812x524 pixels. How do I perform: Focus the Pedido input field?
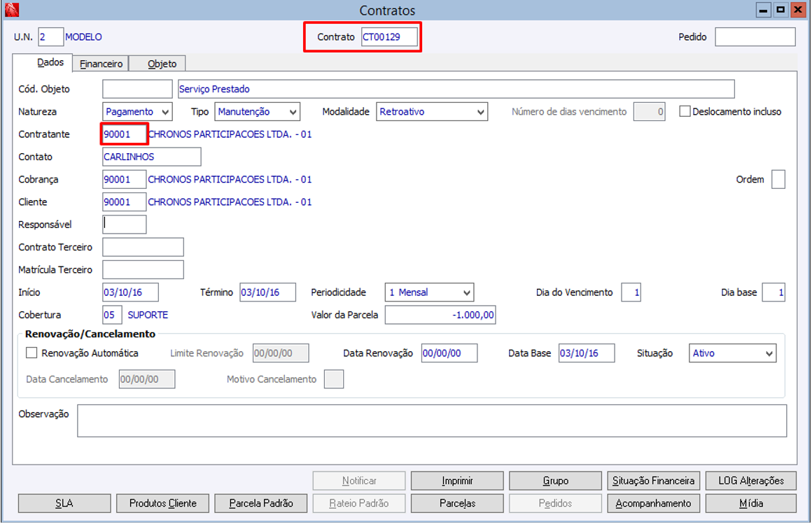[x=755, y=37]
